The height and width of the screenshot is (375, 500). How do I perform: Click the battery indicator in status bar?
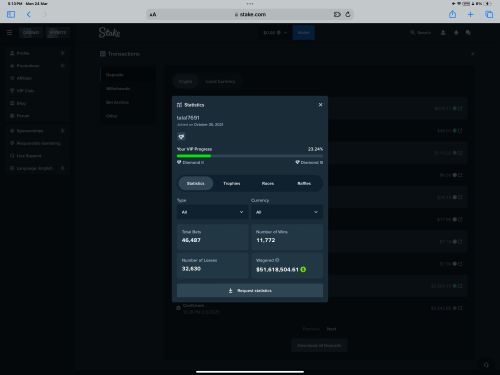[487, 4]
